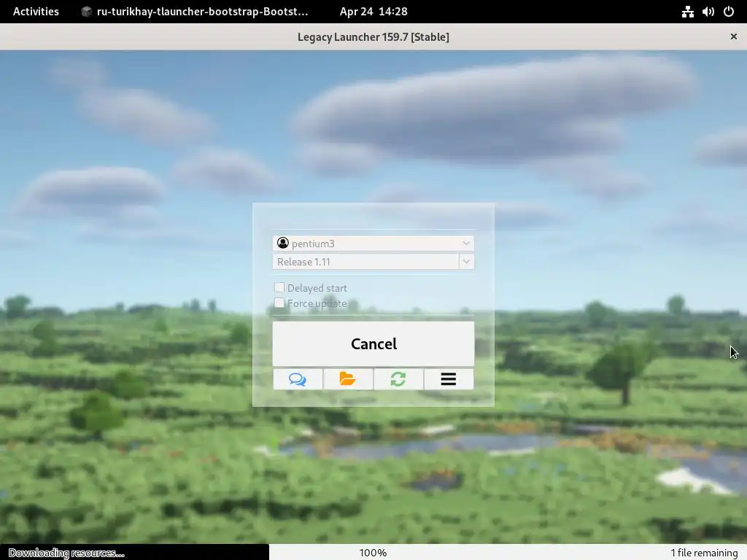Cancel the download with the Cancel button
The height and width of the screenshot is (560, 747).
(x=373, y=344)
